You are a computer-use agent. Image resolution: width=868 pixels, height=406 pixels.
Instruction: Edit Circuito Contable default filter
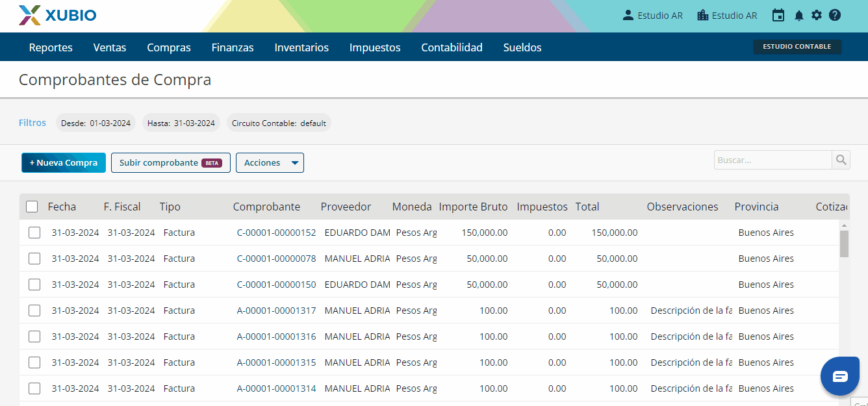(x=279, y=123)
